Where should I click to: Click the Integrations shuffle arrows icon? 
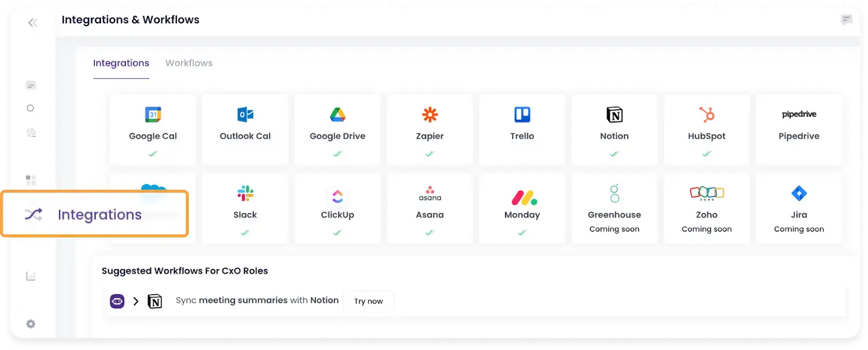(34, 215)
